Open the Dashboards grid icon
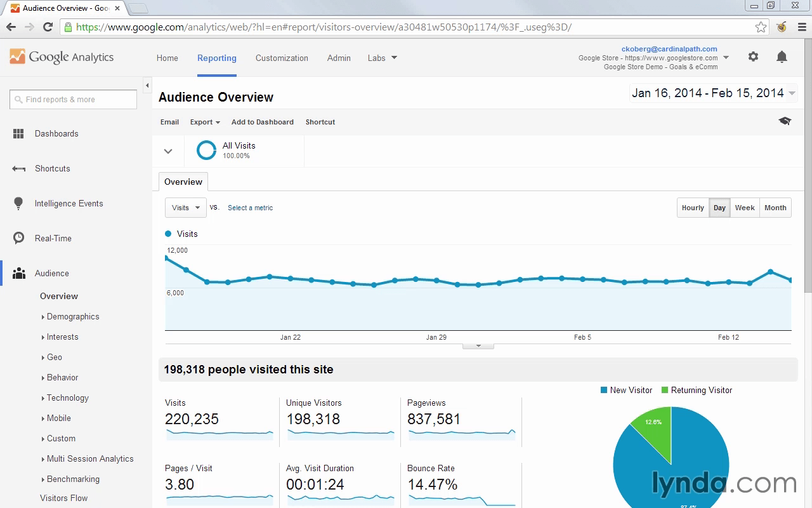The image size is (812, 508). point(18,133)
